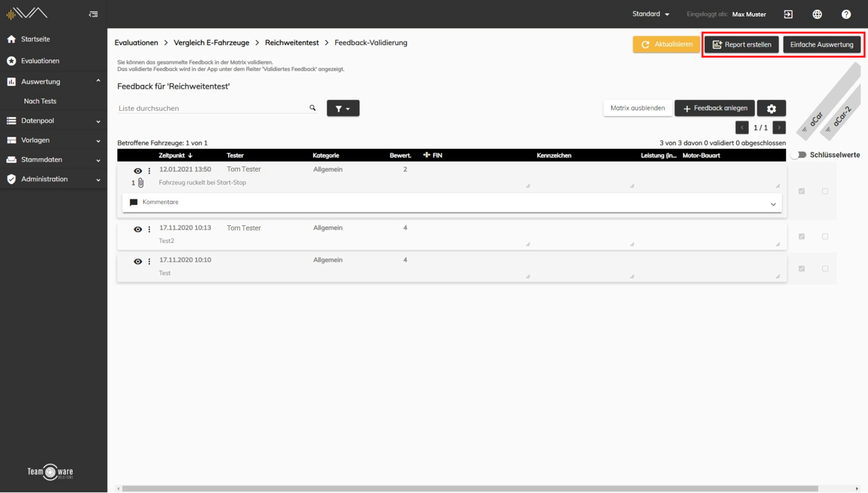Click Feedback anlegen button
The width and height of the screenshot is (868, 493).
click(x=715, y=108)
